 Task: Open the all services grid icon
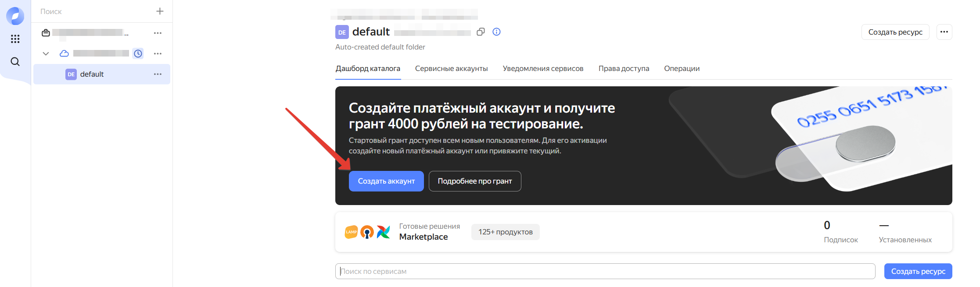pyautogui.click(x=15, y=39)
